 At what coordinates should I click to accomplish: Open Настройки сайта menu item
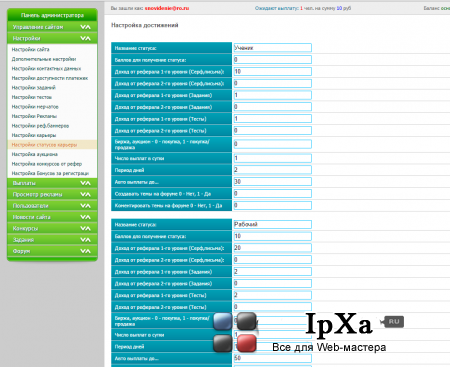click(31, 49)
